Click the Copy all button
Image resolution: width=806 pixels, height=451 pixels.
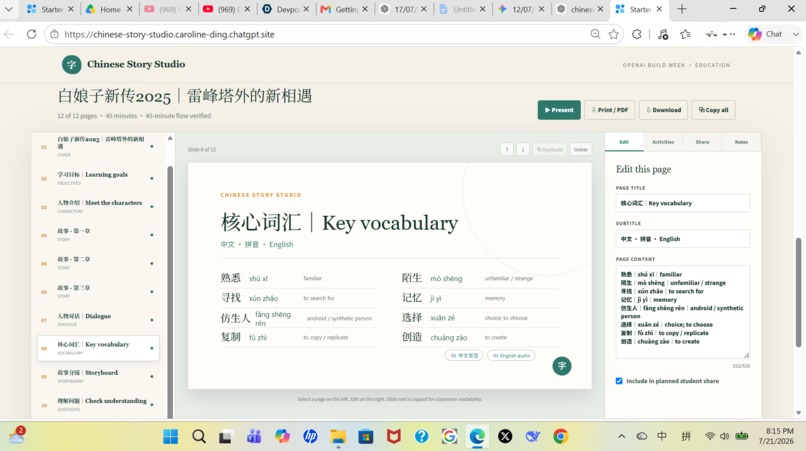[713, 110]
